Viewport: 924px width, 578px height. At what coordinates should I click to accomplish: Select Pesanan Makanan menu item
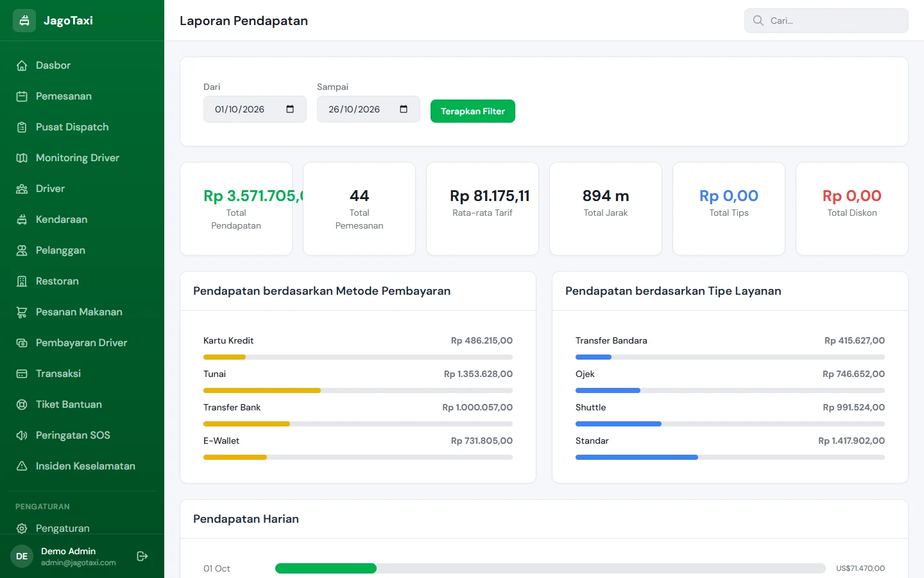[x=82, y=312]
